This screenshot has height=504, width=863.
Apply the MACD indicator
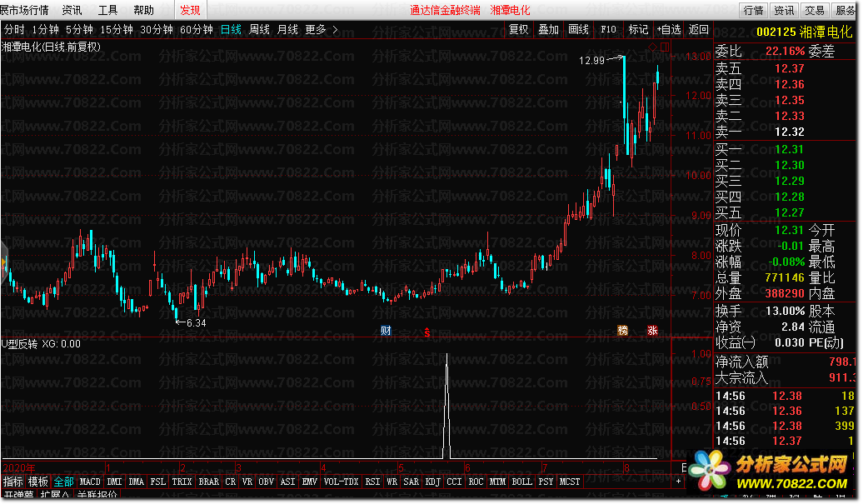(x=90, y=482)
